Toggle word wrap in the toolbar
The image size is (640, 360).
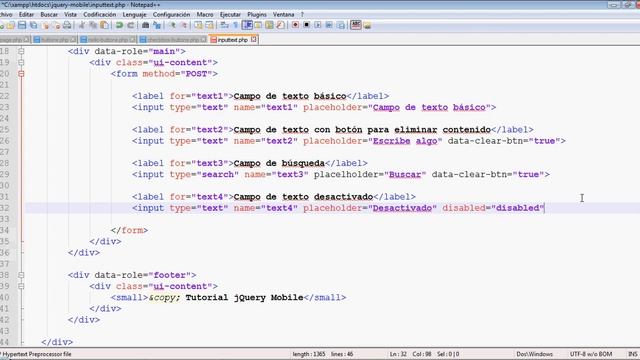[224, 25]
